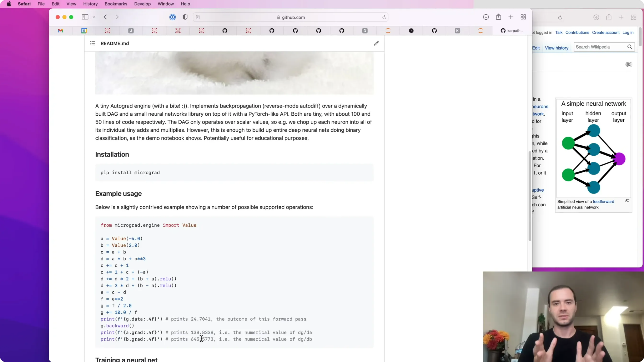The height and width of the screenshot is (362, 644).
Task: Edit README.md with the pencil icon
Action: coord(376,44)
